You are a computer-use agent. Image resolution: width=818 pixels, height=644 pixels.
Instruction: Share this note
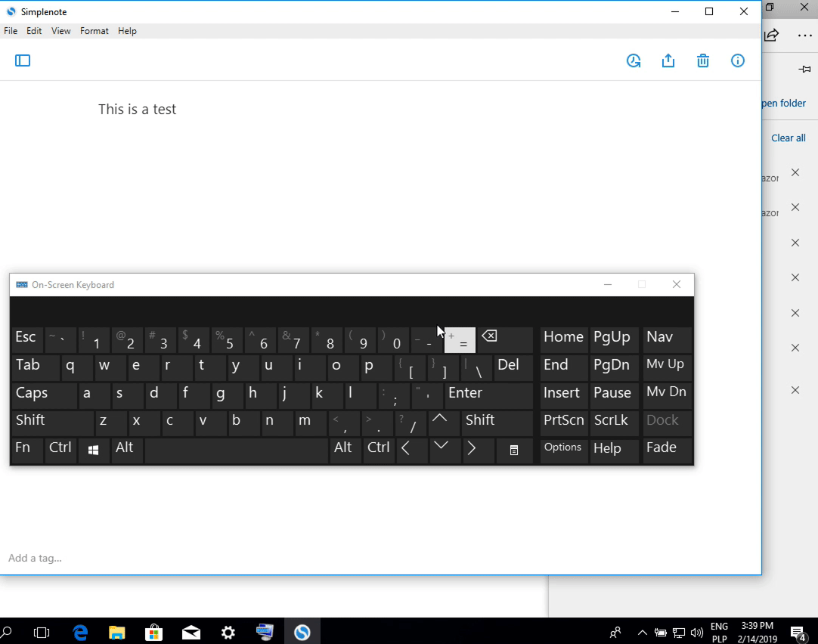point(668,60)
